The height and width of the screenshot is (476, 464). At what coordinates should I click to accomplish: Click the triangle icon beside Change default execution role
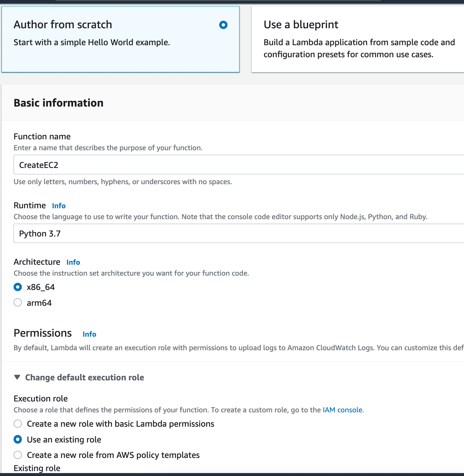pos(17,377)
